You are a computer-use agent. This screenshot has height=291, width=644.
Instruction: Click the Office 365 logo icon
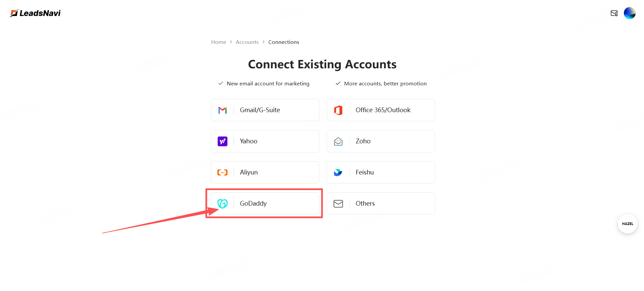[338, 110]
